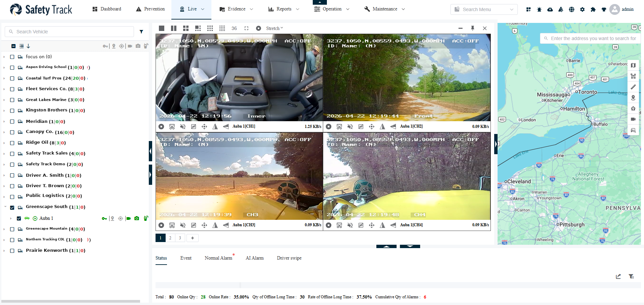Check the Fleet Services Co. group
The height and width of the screenshot is (305, 644).
click(x=12, y=89)
